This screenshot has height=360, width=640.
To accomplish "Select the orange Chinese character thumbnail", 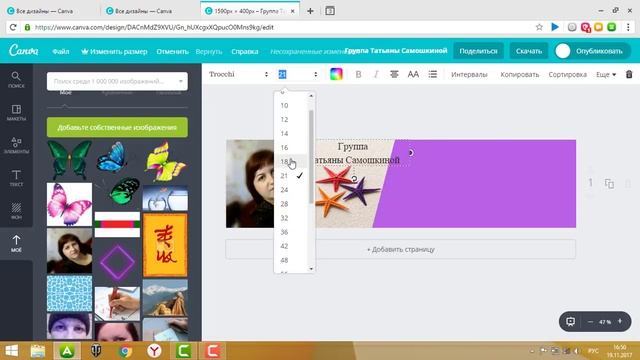I will pyautogui.click(x=165, y=245).
